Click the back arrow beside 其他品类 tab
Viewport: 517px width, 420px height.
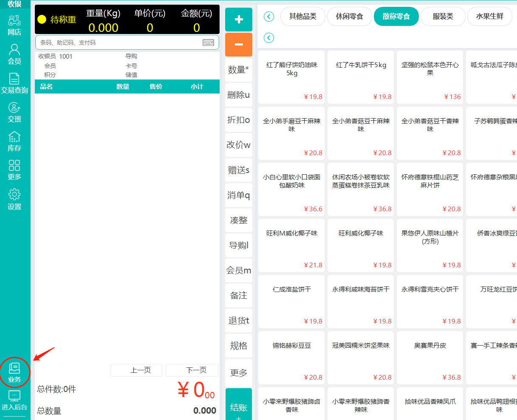[269, 17]
